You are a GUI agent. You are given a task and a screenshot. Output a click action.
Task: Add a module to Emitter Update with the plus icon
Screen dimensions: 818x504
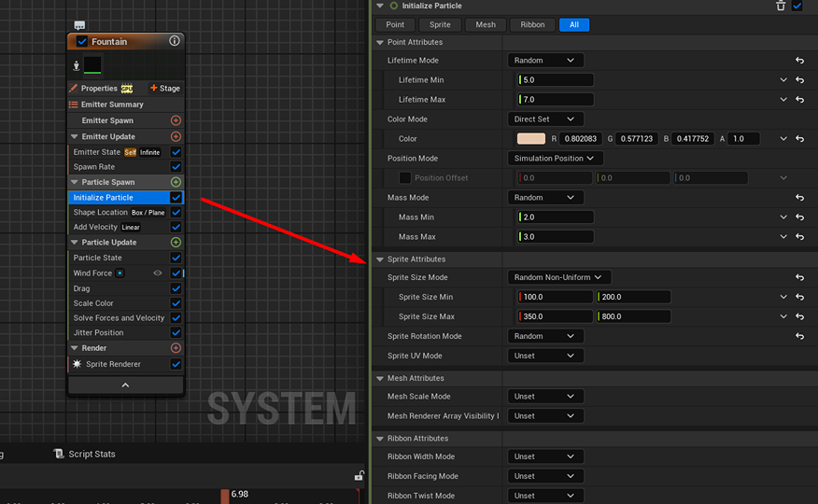(x=176, y=136)
